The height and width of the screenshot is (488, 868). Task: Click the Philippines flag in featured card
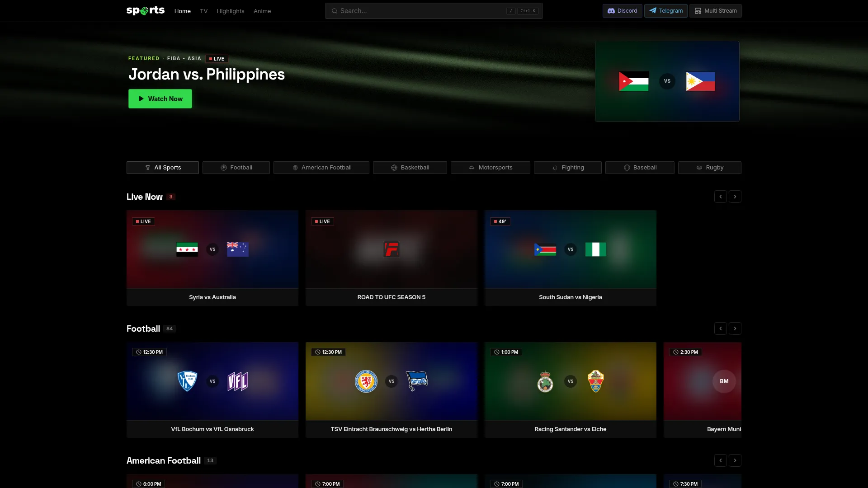(x=700, y=81)
